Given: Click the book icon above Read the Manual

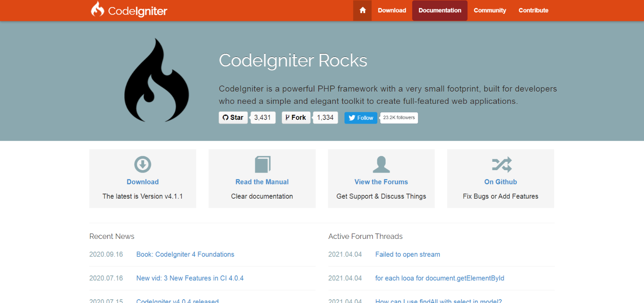Looking at the screenshot, I should tap(262, 164).
